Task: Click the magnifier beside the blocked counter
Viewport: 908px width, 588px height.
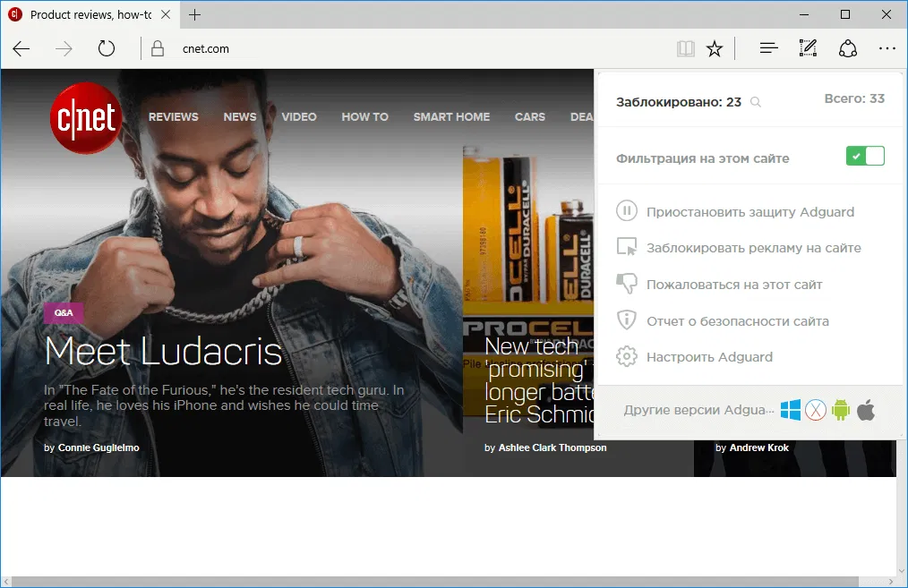Action: [x=755, y=101]
